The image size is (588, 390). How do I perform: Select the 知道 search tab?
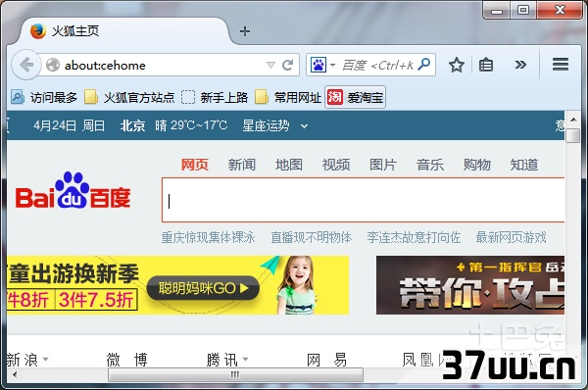click(524, 165)
